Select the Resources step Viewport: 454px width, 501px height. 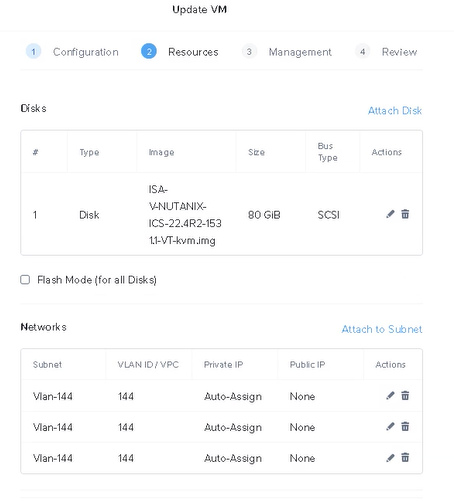coord(193,52)
